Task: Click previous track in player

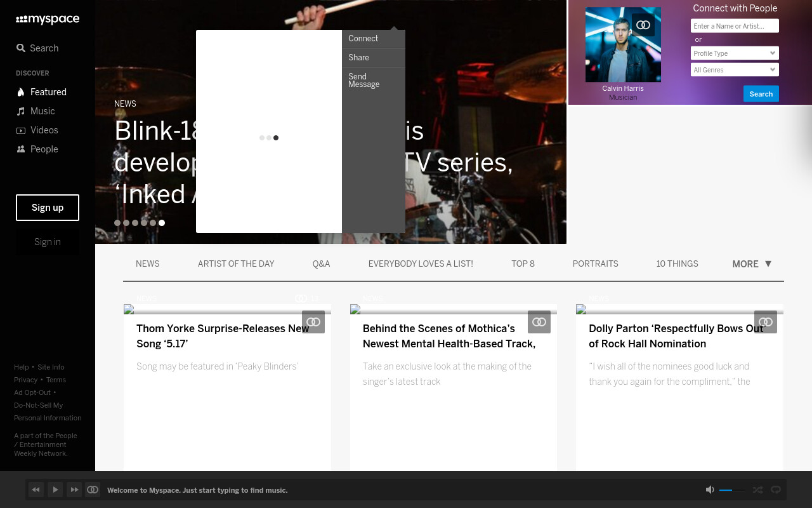Action: [36, 490]
